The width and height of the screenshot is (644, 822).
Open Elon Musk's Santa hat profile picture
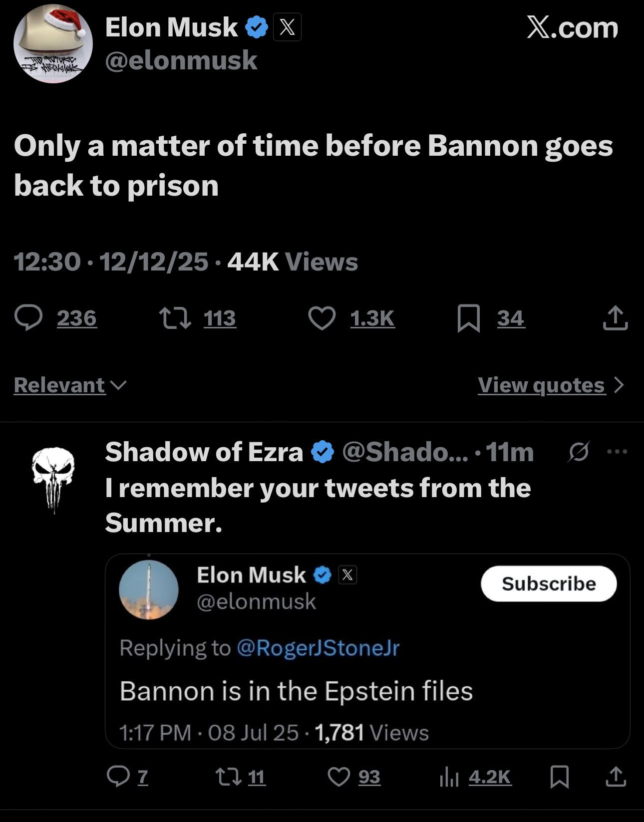pyautogui.click(x=53, y=44)
